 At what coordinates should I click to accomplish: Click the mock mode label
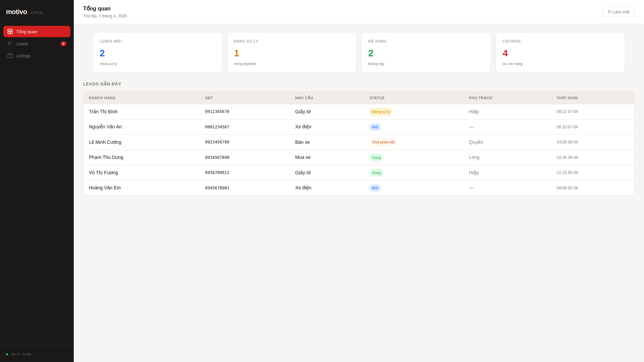tap(21, 354)
